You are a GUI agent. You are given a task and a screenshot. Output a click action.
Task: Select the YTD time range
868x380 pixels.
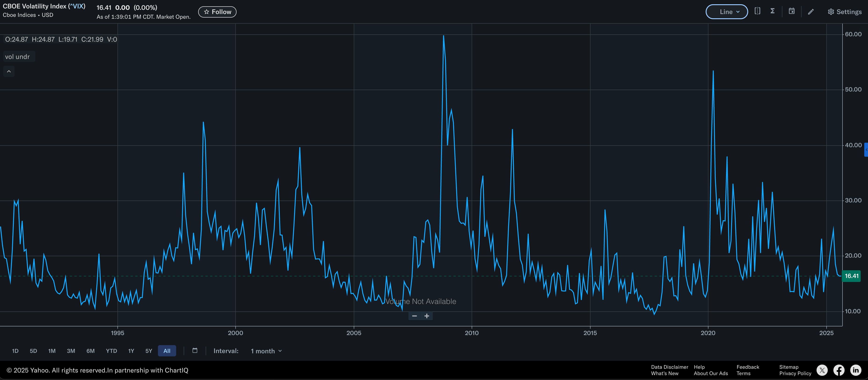coord(111,351)
